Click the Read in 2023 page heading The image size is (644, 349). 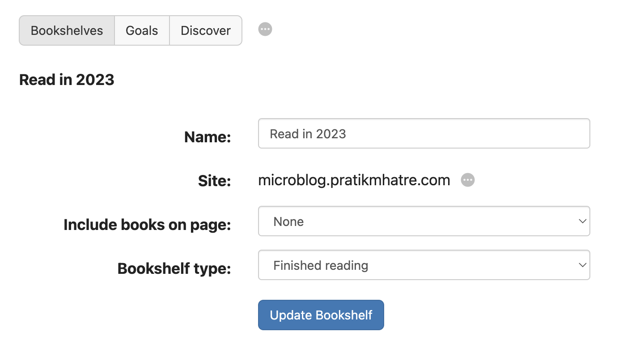point(67,80)
